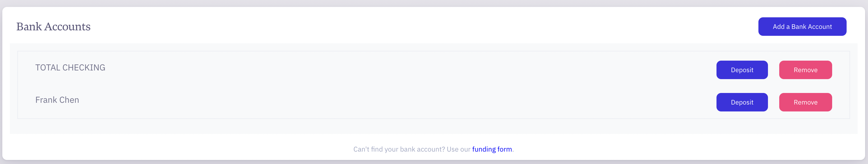Click the Add a Bank Account button
This screenshot has width=868, height=164.
coord(802,27)
